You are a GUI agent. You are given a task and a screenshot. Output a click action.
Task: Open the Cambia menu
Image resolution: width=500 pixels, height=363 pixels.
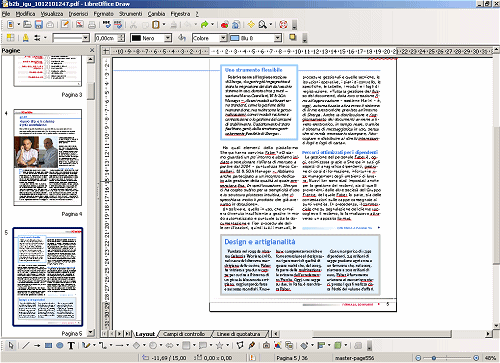[x=156, y=14]
